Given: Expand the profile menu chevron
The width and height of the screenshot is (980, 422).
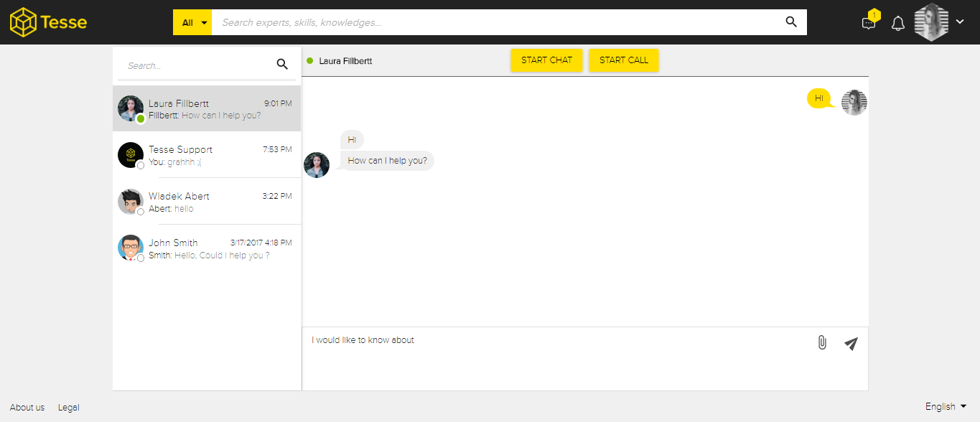Looking at the screenshot, I should point(960,22).
